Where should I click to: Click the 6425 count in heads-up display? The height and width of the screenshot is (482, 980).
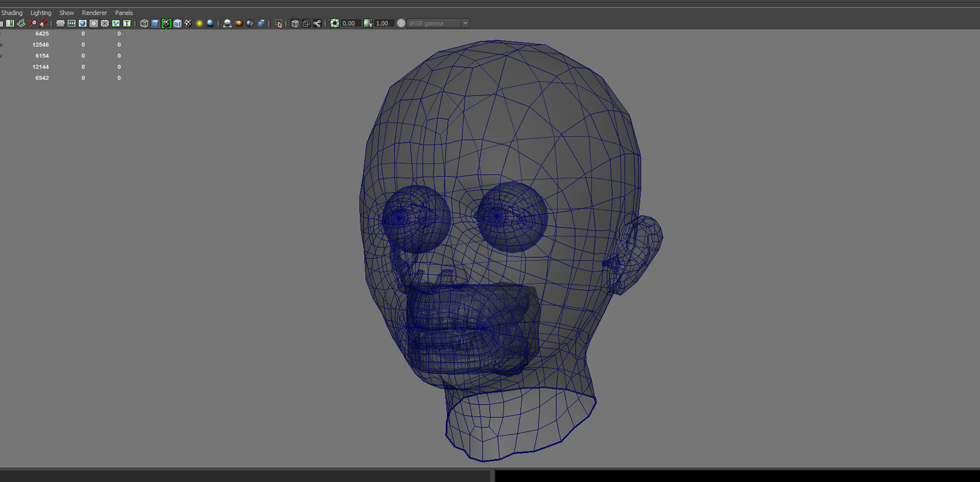42,34
